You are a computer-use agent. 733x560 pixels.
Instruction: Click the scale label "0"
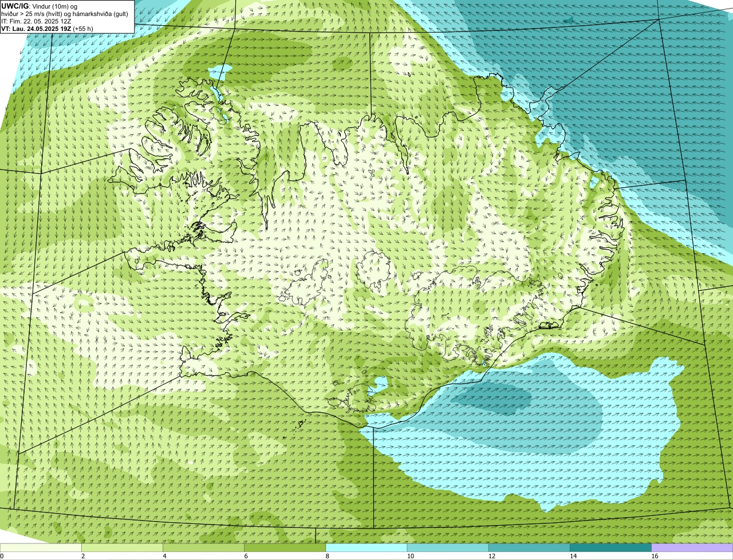(2, 556)
